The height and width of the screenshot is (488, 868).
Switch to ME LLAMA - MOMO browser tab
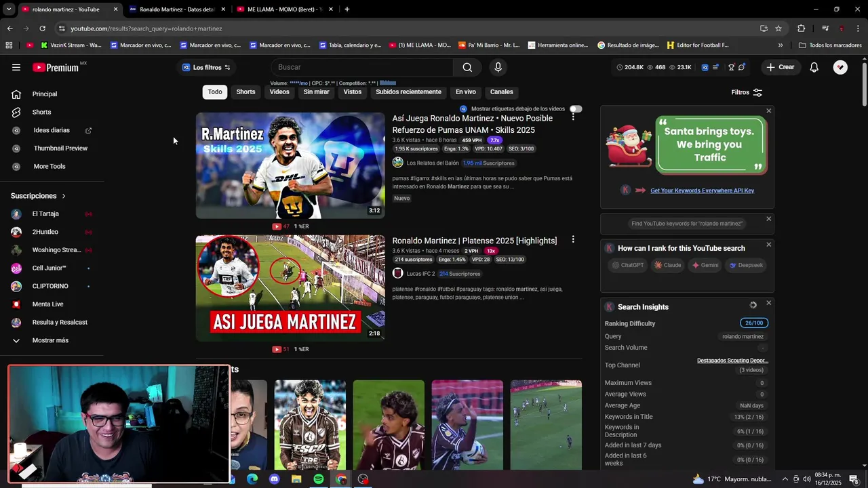(x=285, y=9)
